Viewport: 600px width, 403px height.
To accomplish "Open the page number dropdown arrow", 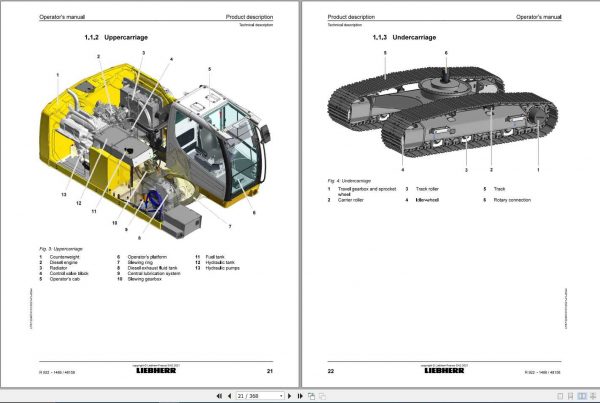I will [281, 396].
